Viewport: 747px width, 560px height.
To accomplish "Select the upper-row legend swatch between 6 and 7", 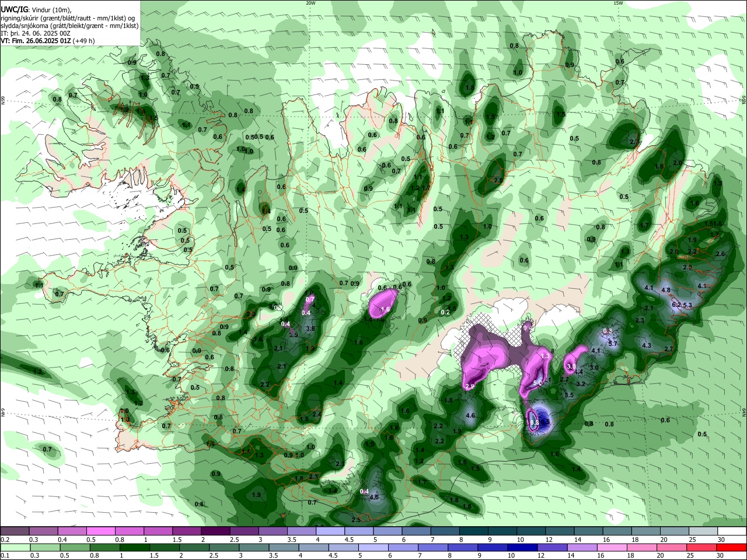I will coord(417,531).
